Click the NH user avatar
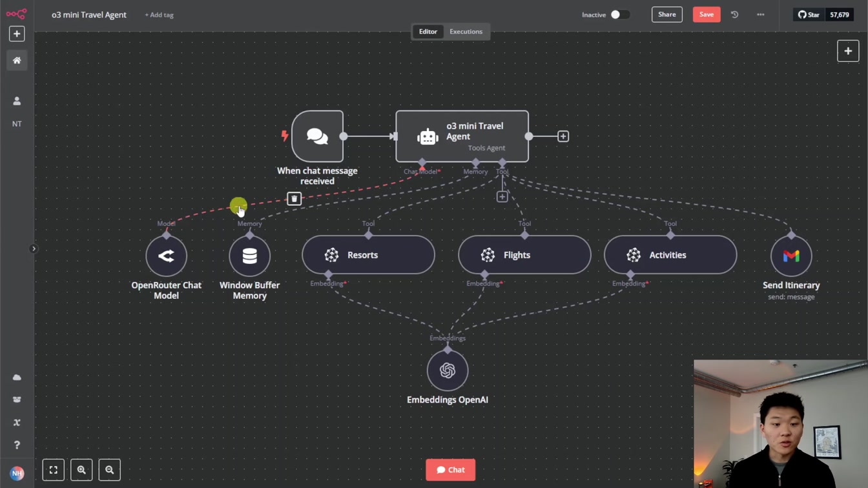This screenshot has width=868, height=488. click(x=17, y=473)
